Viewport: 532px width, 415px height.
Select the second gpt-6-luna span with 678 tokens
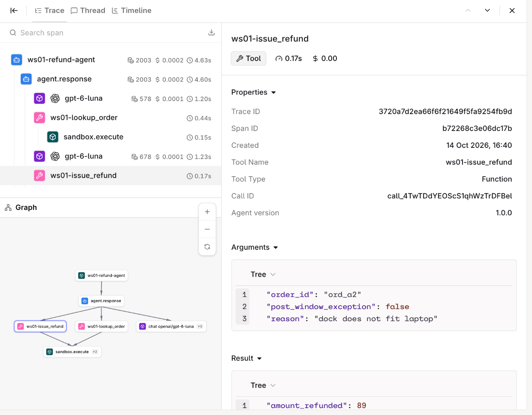[111, 156]
